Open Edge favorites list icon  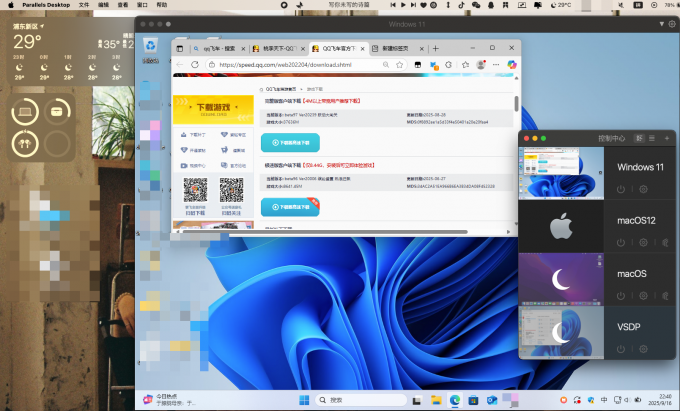tap(465, 65)
